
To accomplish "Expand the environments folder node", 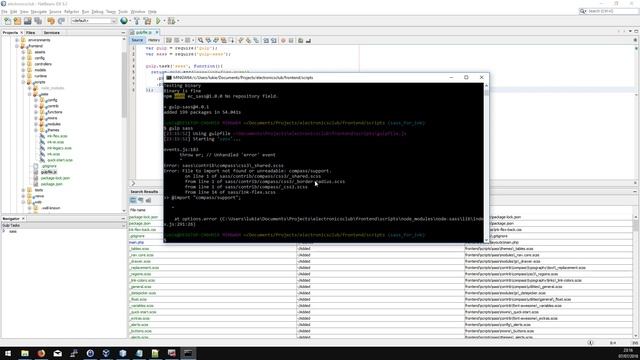I will 17,40.
